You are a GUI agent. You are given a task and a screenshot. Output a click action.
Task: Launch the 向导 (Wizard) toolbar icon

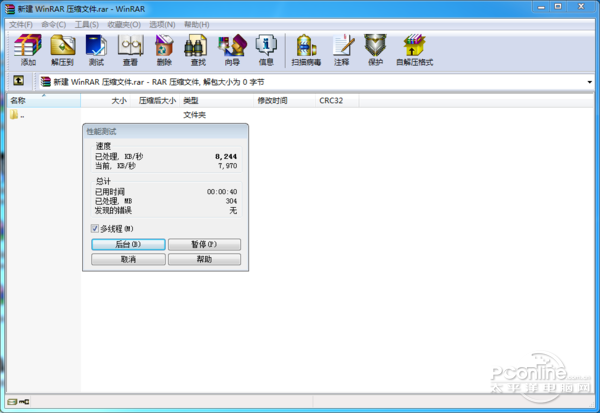232,50
